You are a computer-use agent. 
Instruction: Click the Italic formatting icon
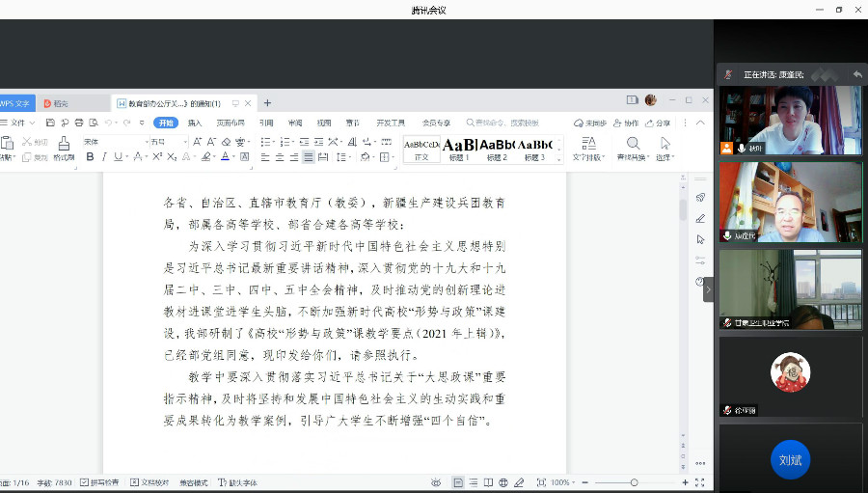(x=103, y=156)
